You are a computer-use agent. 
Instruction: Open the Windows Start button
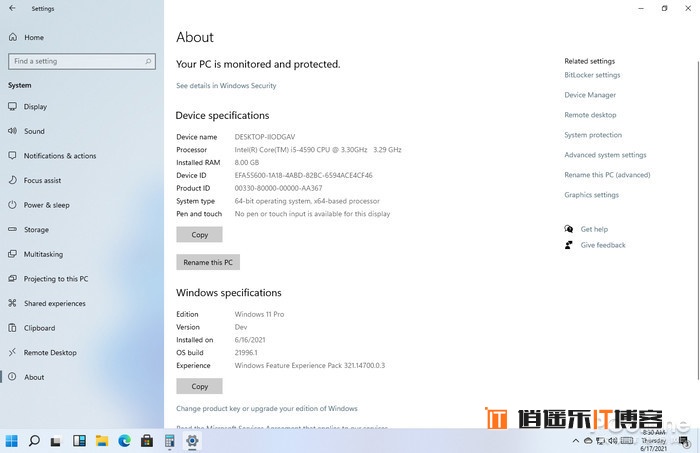pos(12,441)
